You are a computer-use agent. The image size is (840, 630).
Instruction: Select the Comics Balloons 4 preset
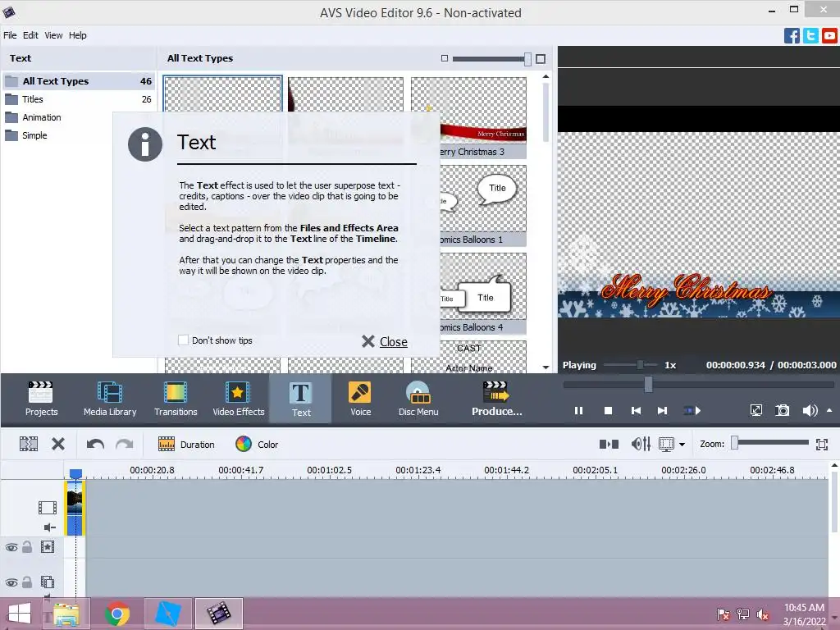pos(482,294)
